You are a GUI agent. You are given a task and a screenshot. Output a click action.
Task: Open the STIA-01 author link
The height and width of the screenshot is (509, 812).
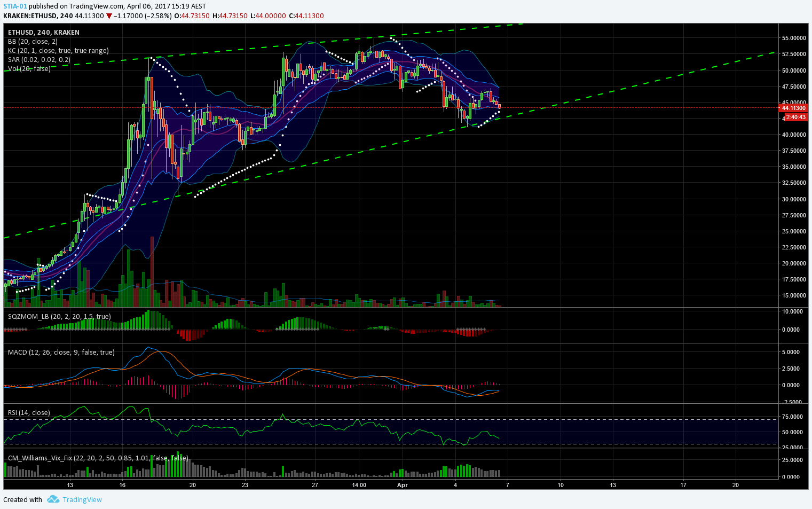point(15,6)
